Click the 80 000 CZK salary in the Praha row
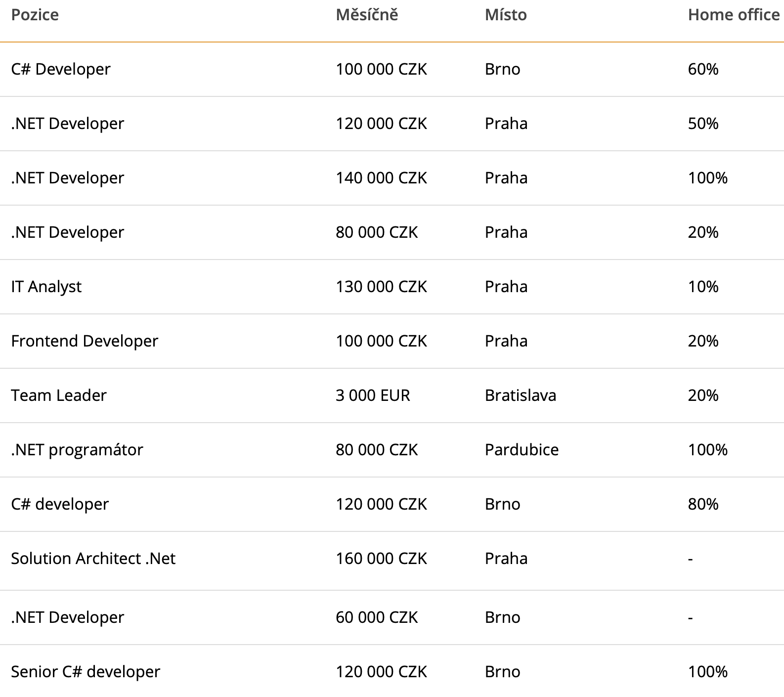 click(377, 232)
